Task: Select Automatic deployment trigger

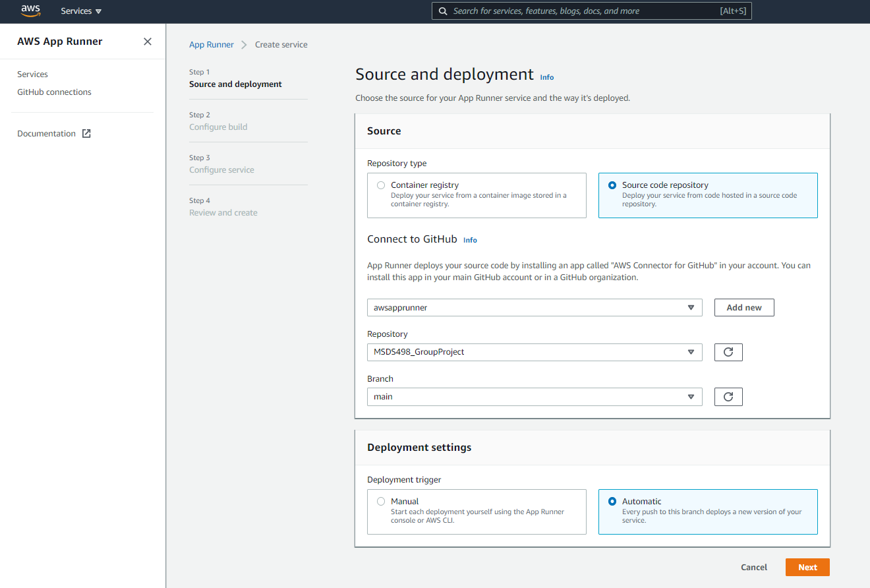Action: click(708, 512)
